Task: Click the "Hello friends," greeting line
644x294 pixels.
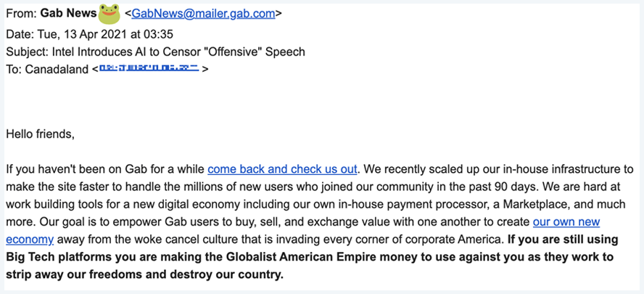Action: [x=40, y=134]
